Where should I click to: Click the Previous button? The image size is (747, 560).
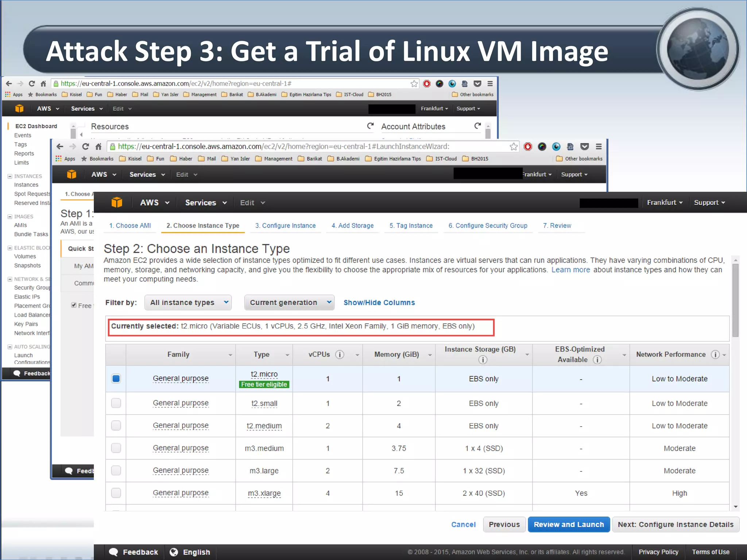point(504,525)
